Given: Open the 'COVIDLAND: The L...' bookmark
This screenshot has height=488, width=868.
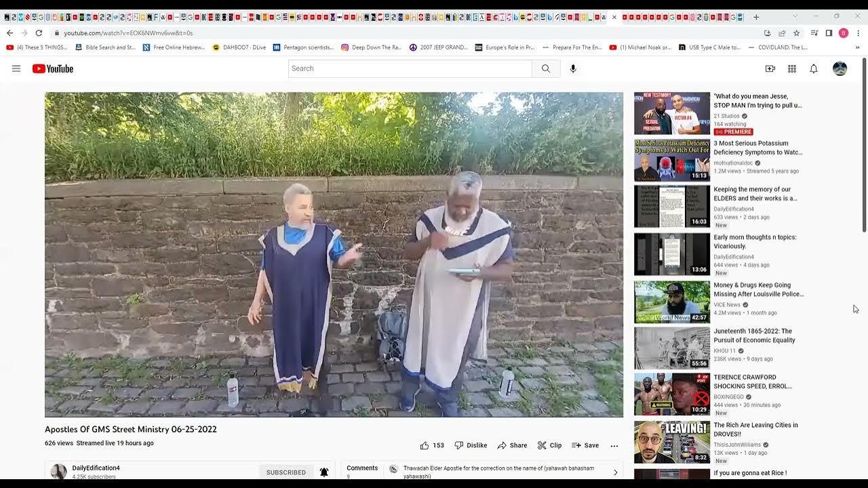Looking at the screenshot, I should 778,47.
